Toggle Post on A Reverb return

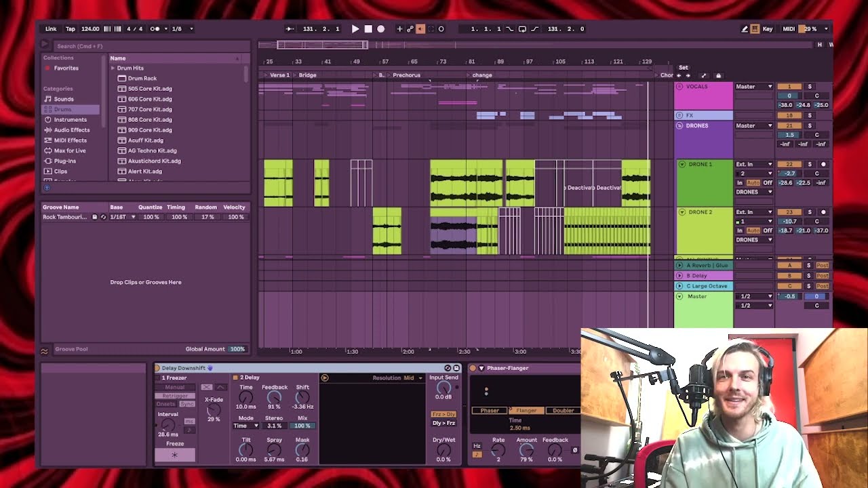pyautogui.click(x=823, y=266)
